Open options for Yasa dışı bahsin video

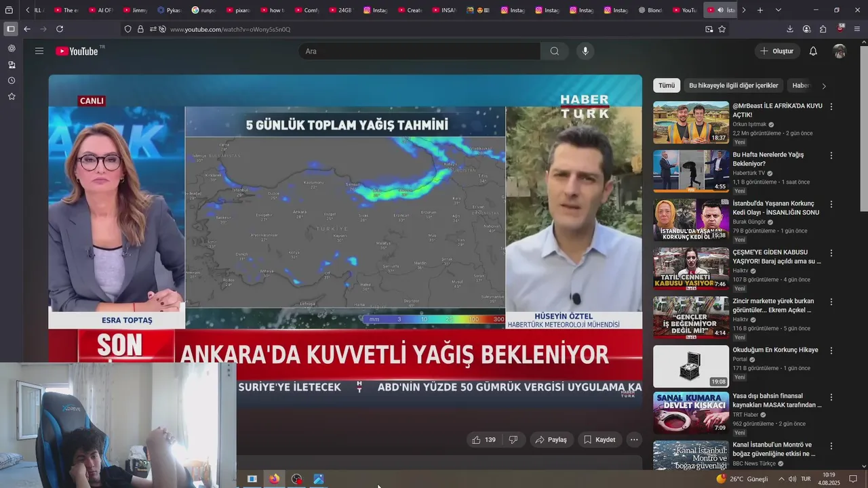[831, 396]
